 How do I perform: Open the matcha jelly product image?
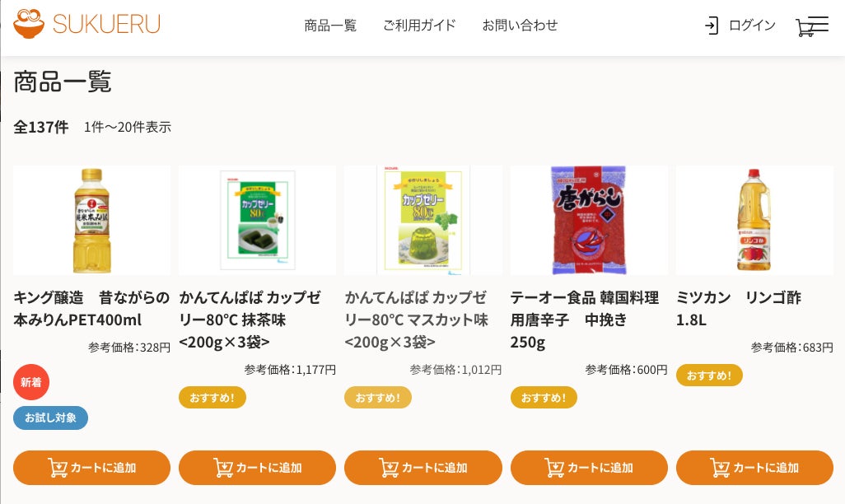click(257, 220)
